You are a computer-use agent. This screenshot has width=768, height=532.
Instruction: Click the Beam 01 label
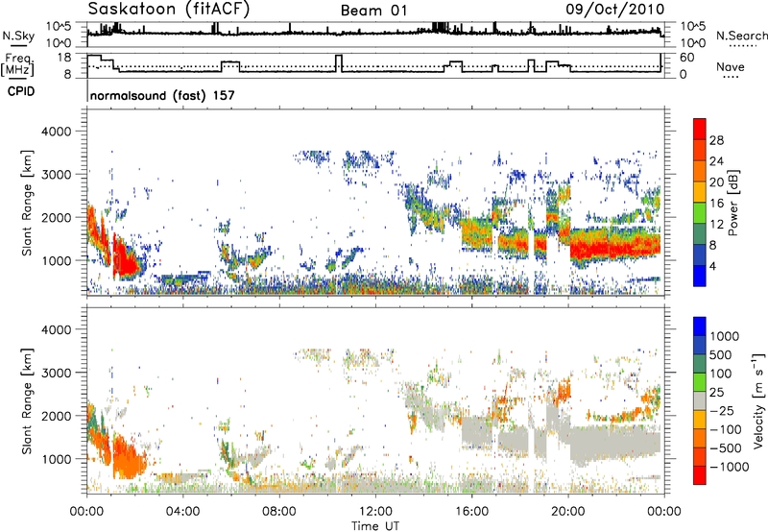[x=373, y=11]
